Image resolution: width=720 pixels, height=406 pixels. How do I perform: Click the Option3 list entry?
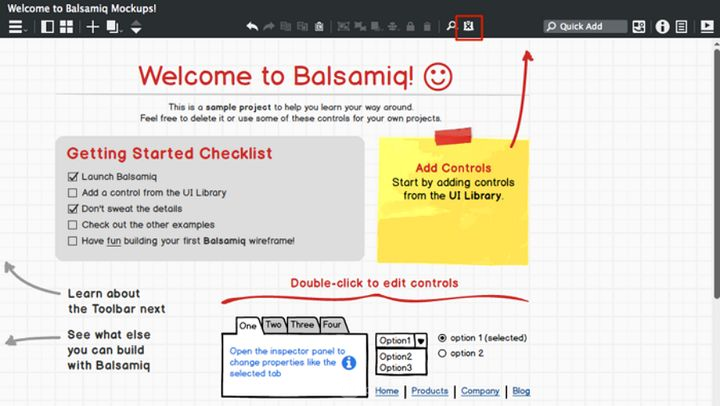click(x=395, y=368)
